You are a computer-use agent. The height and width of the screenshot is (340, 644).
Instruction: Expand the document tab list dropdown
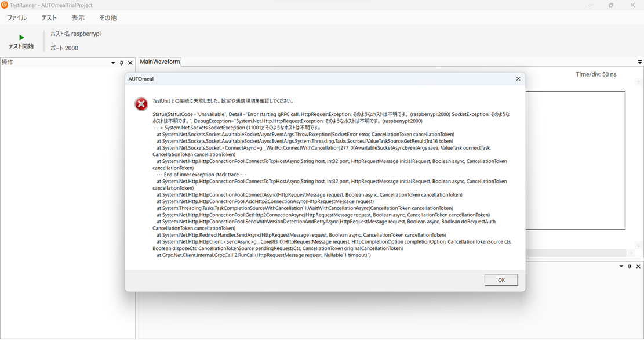pyautogui.click(x=640, y=62)
